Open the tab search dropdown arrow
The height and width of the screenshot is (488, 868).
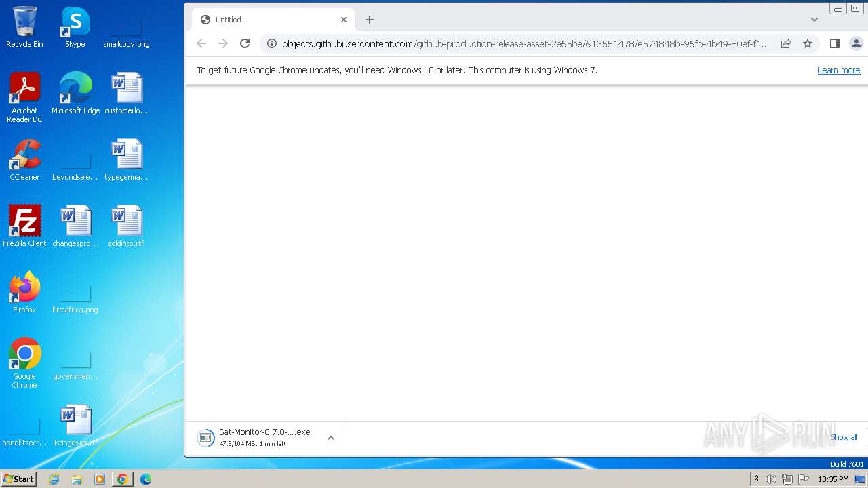(814, 20)
